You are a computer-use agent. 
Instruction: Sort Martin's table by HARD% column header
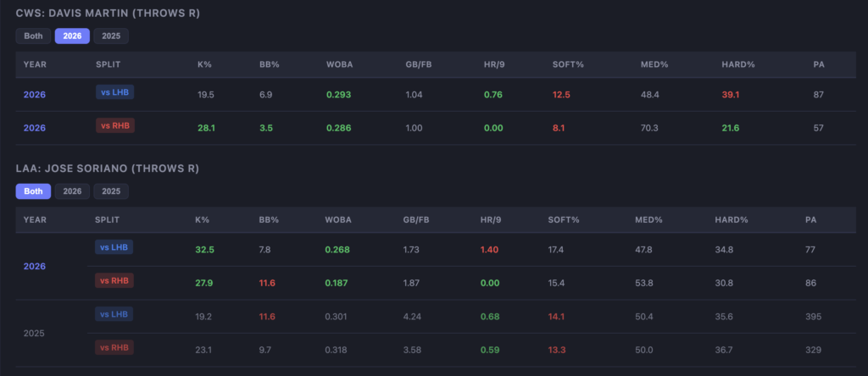click(738, 64)
